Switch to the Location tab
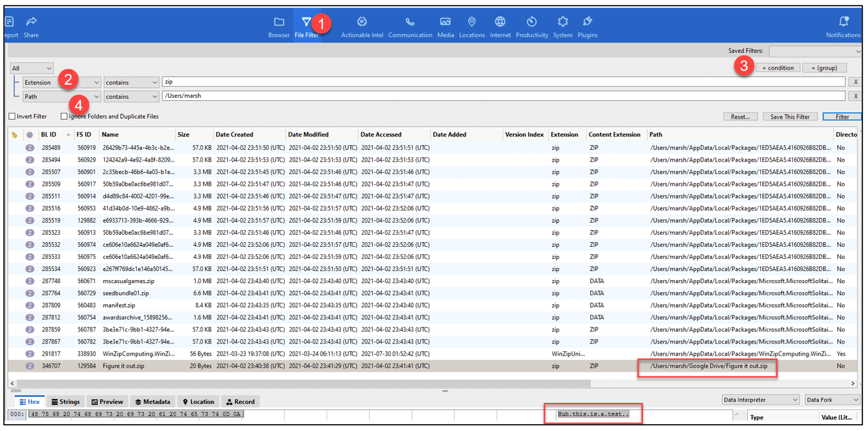 tap(198, 402)
